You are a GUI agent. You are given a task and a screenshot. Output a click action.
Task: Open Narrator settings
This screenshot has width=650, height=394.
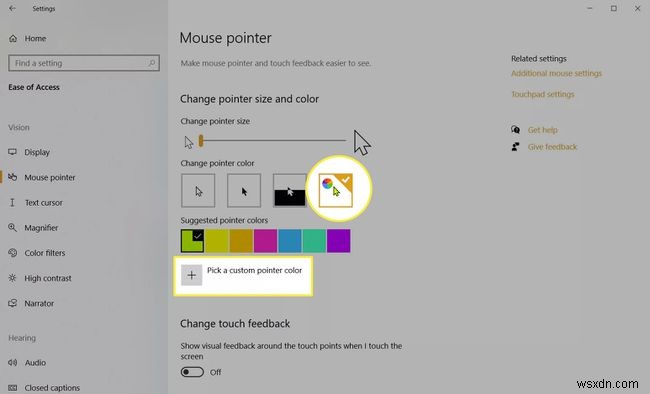39,304
